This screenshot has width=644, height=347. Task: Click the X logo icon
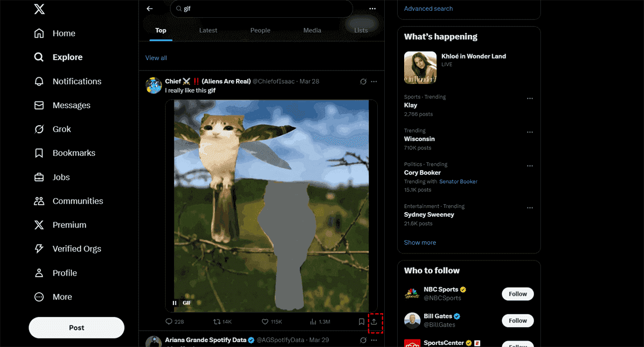[39, 9]
